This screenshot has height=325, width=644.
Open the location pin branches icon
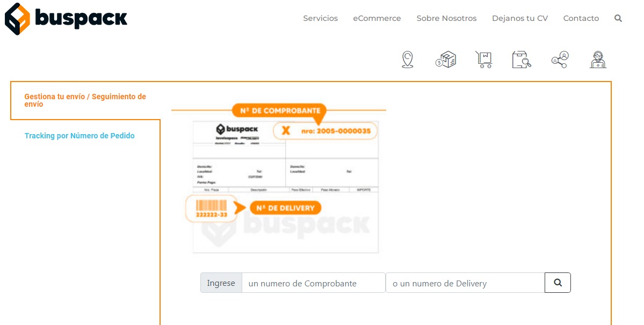[408, 60]
